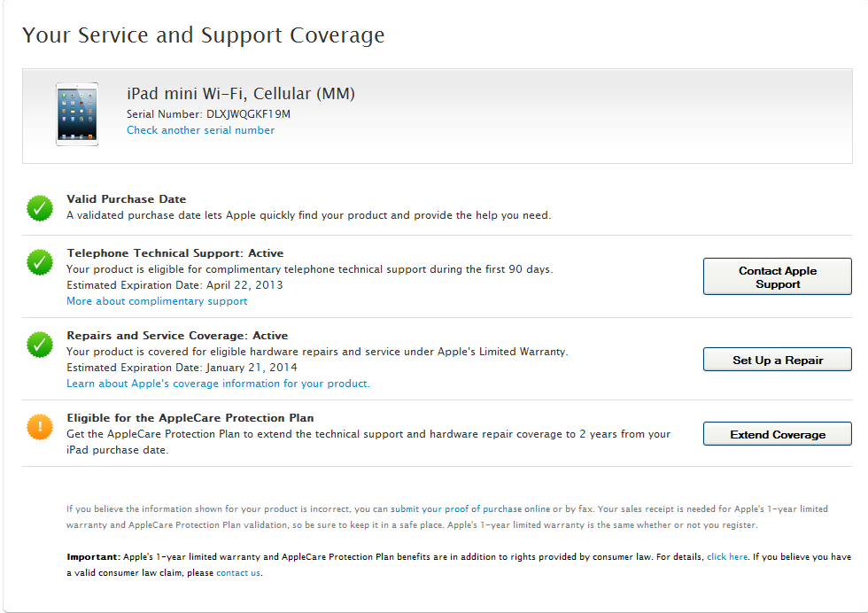
Task: Click the green checkmark beside Telephone Technical Support
Action: coord(39,262)
